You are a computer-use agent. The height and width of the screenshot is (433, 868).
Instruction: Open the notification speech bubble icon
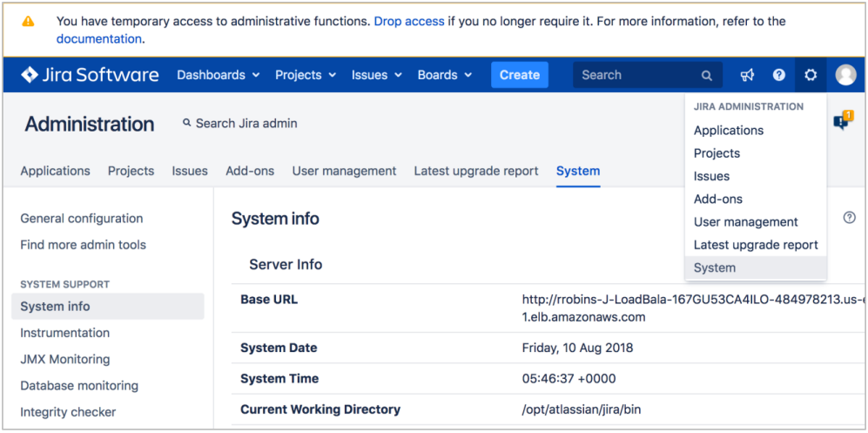843,121
